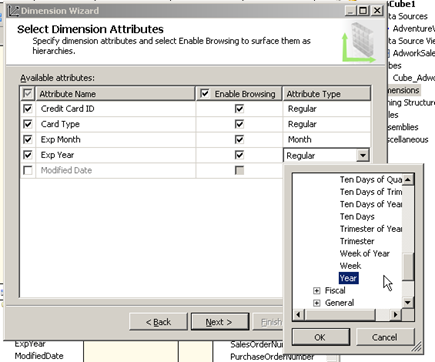
Task: Click the Attribute Type column header
Action: [327, 94]
